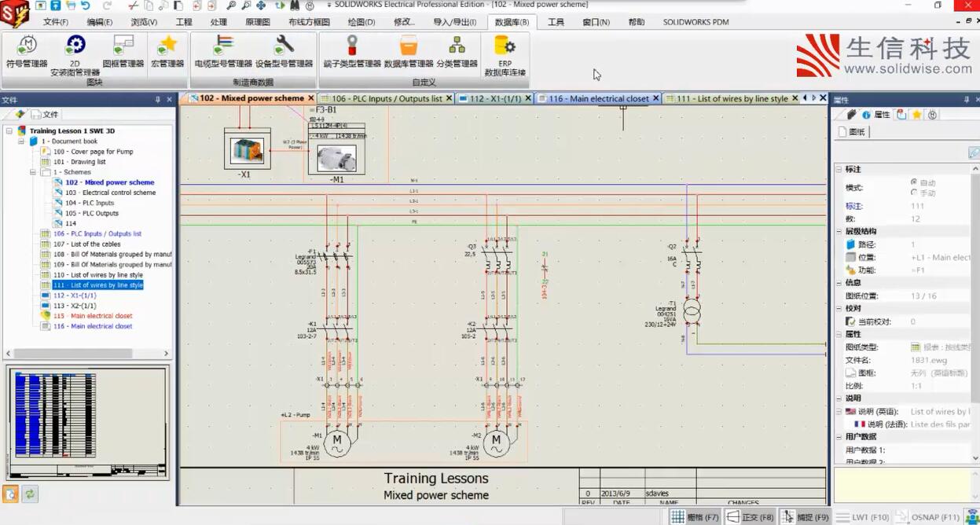This screenshot has height=525, width=980.
Task: Open the 电缆型号管理器 cable manager
Action: (x=223, y=52)
